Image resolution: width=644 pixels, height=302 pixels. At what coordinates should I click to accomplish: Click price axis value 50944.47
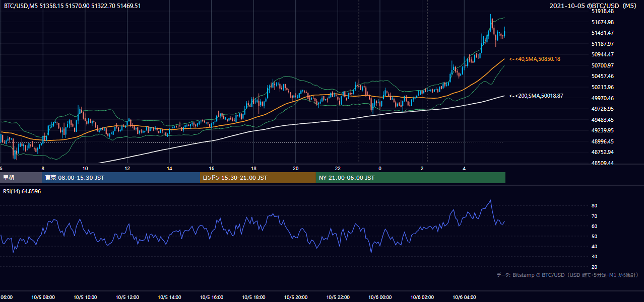pos(603,54)
